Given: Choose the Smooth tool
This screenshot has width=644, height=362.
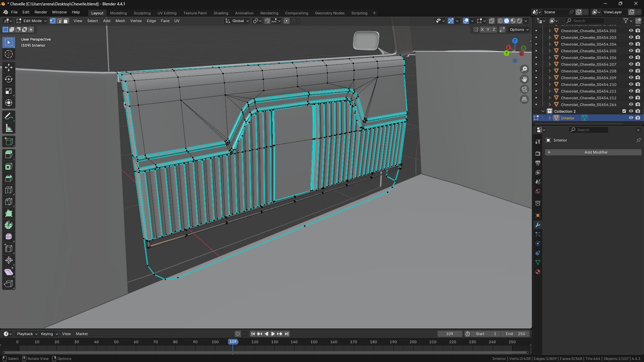Looking at the screenshot, I should click(9, 237).
